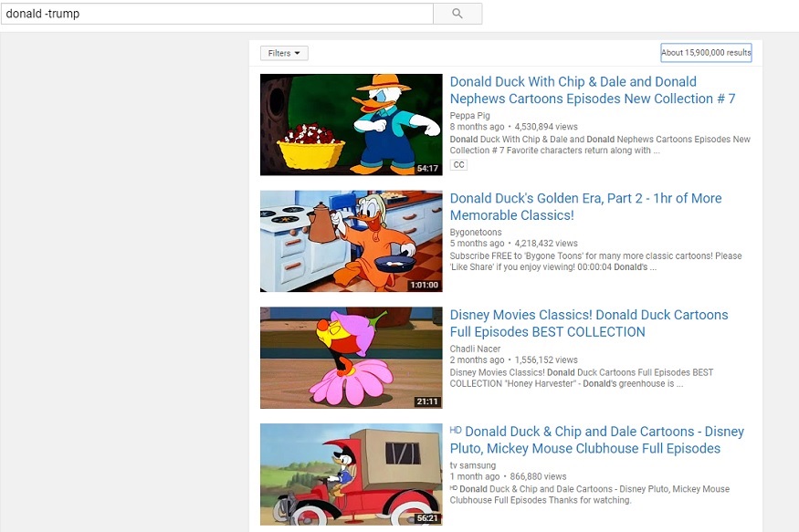Screen dimensions: 799x532
Task: Open the Filters dropdown
Action: tap(284, 53)
